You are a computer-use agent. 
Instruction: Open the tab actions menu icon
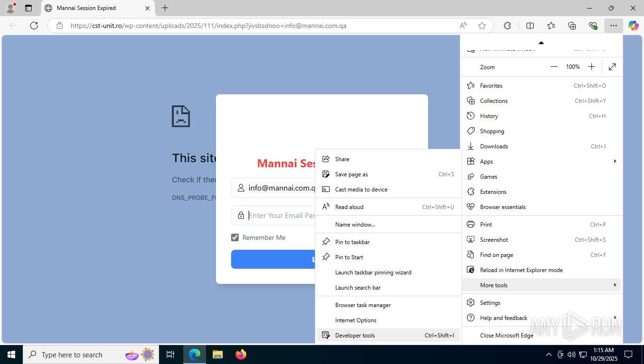(28, 8)
